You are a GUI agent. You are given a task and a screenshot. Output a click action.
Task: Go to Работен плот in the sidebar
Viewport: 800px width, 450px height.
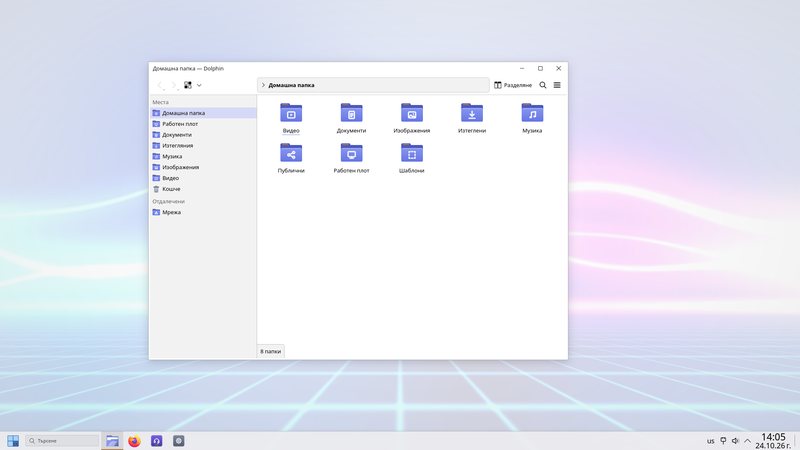pos(203,124)
